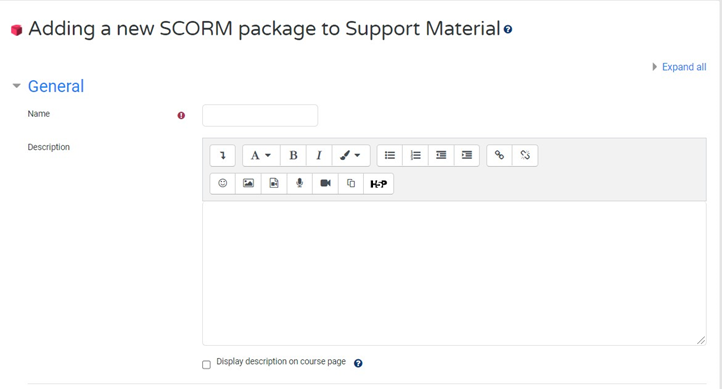This screenshot has height=389, width=722.
Task: Click the Expand all link
Action: [x=684, y=67]
